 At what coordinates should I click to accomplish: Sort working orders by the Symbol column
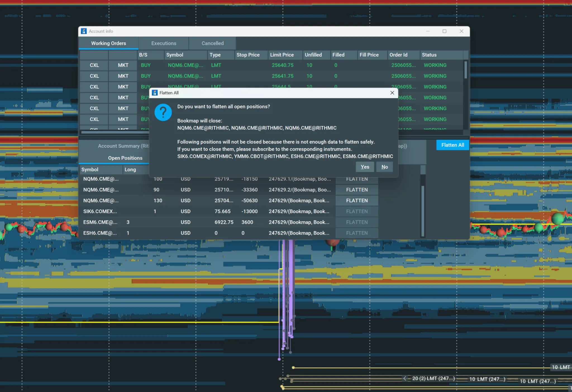[186, 55]
